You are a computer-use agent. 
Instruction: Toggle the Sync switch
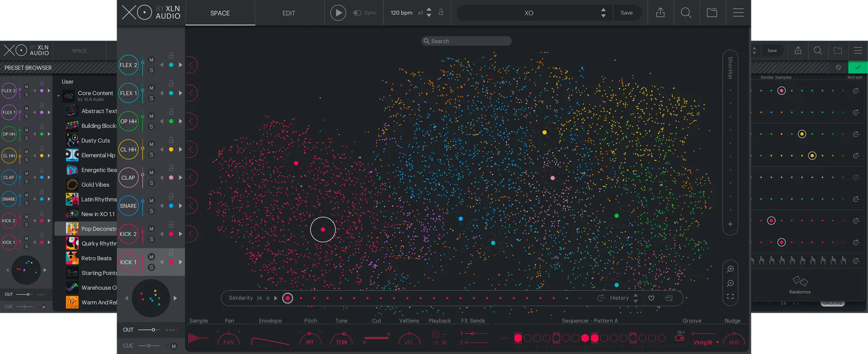358,13
